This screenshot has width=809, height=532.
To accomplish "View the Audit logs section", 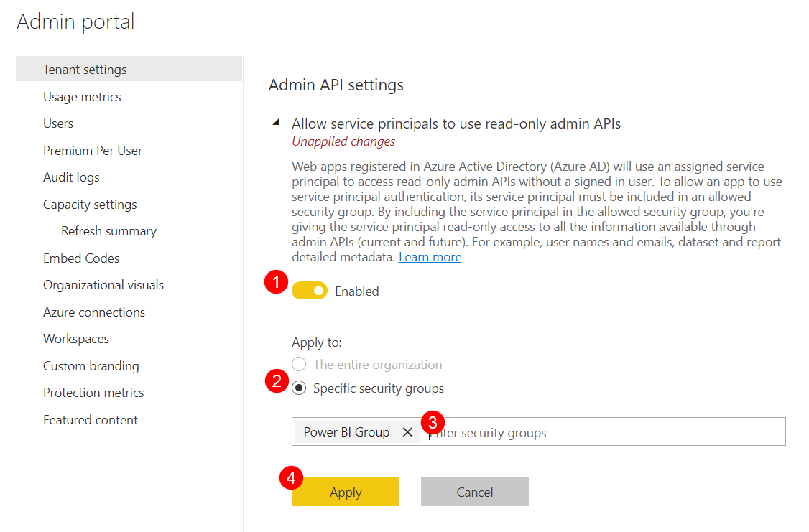I will (71, 177).
